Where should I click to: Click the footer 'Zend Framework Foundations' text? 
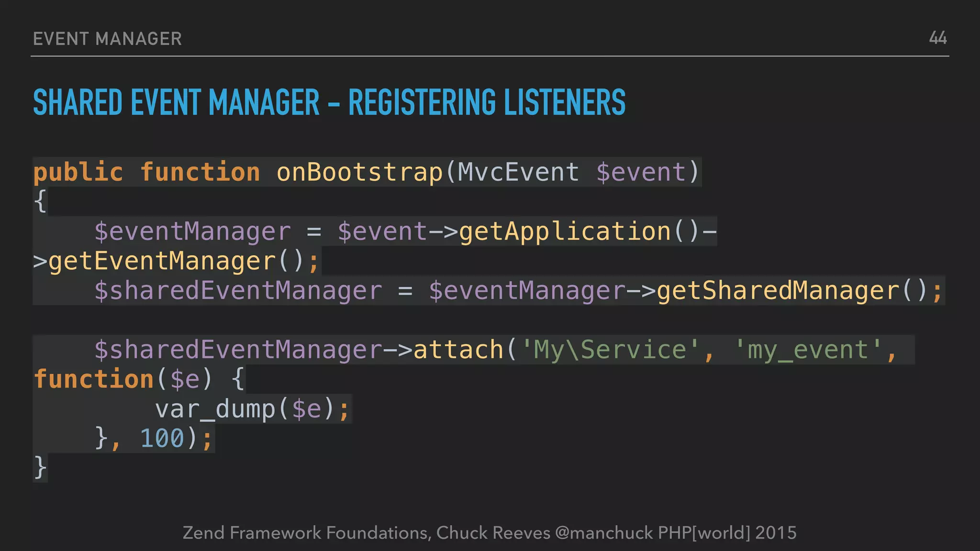click(x=306, y=533)
